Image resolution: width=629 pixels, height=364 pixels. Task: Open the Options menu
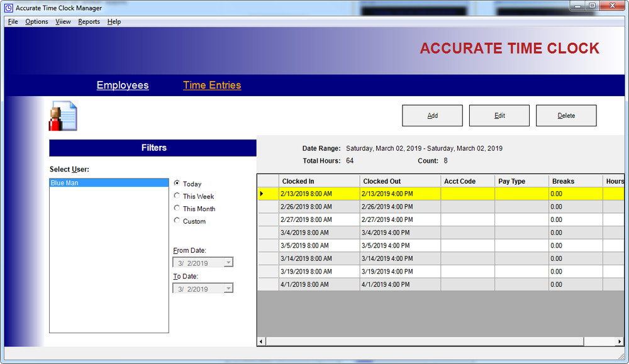[x=36, y=21]
